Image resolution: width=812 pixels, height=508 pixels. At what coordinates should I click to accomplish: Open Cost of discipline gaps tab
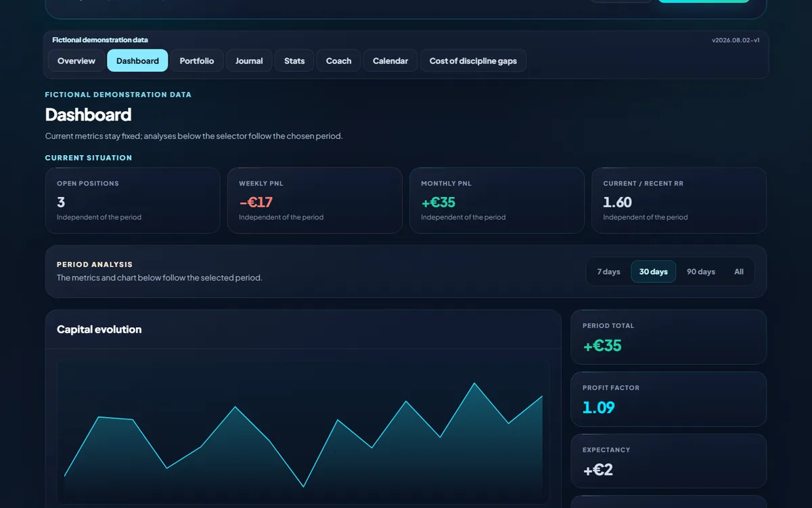coord(473,61)
